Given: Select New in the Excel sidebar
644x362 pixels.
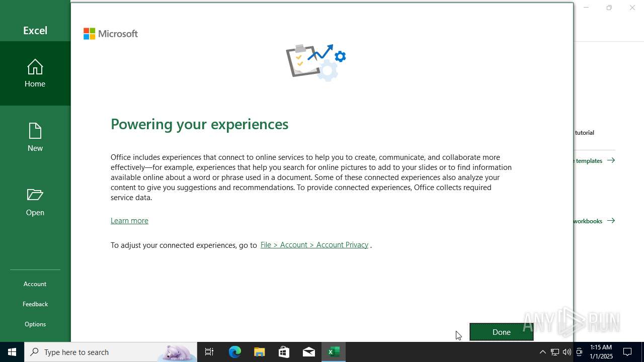Looking at the screenshot, I should click(x=35, y=138).
